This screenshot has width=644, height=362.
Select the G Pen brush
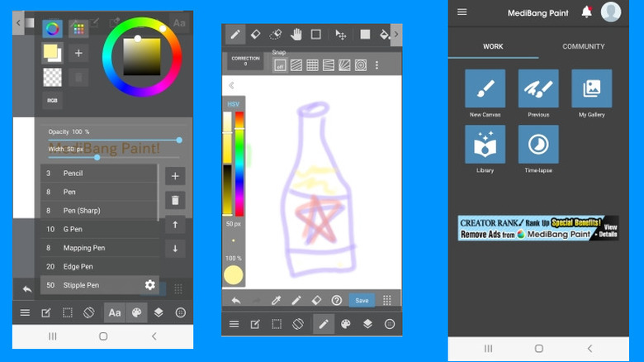click(99, 229)
